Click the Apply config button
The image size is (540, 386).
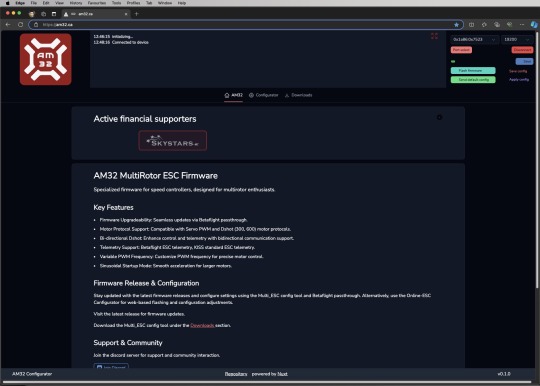click(519, 80)
